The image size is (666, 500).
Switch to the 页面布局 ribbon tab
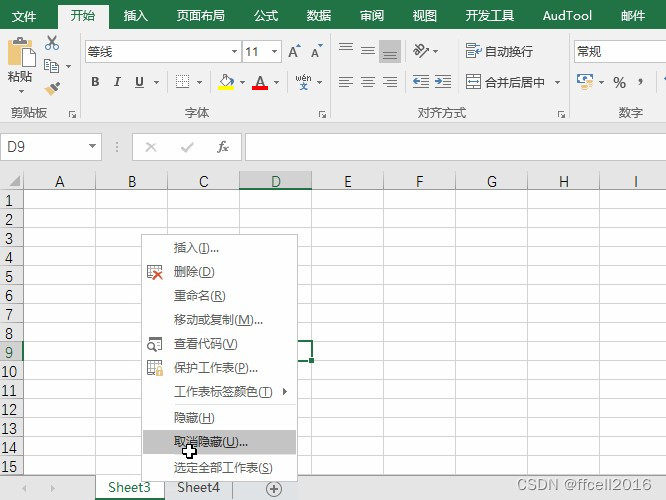coord(200,16)
